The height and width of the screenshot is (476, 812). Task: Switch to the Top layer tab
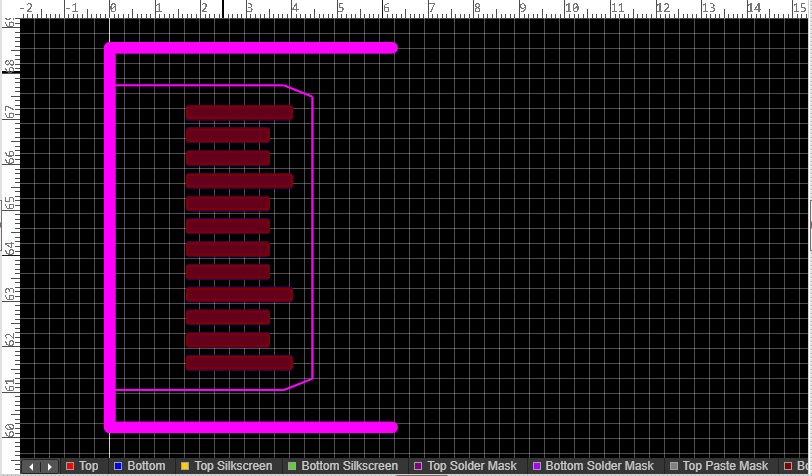(83, 466)
